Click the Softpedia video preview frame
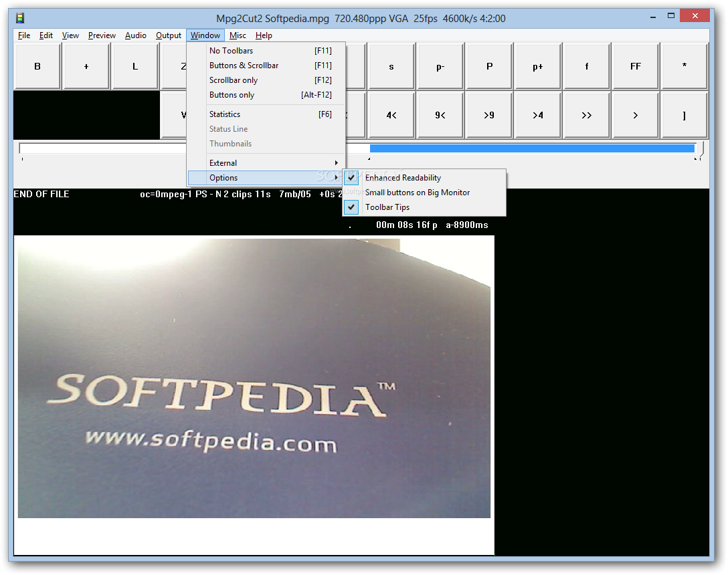The image size is (728, 575). click(254, 378)
